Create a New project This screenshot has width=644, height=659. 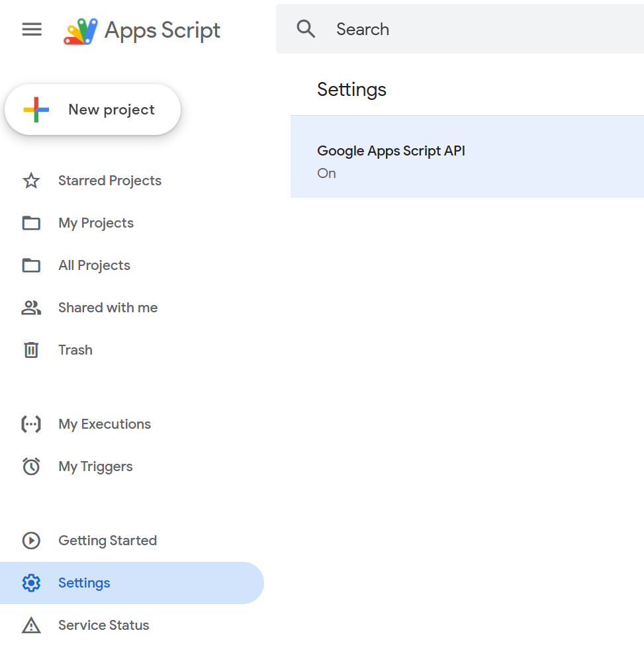coord(93,110)
